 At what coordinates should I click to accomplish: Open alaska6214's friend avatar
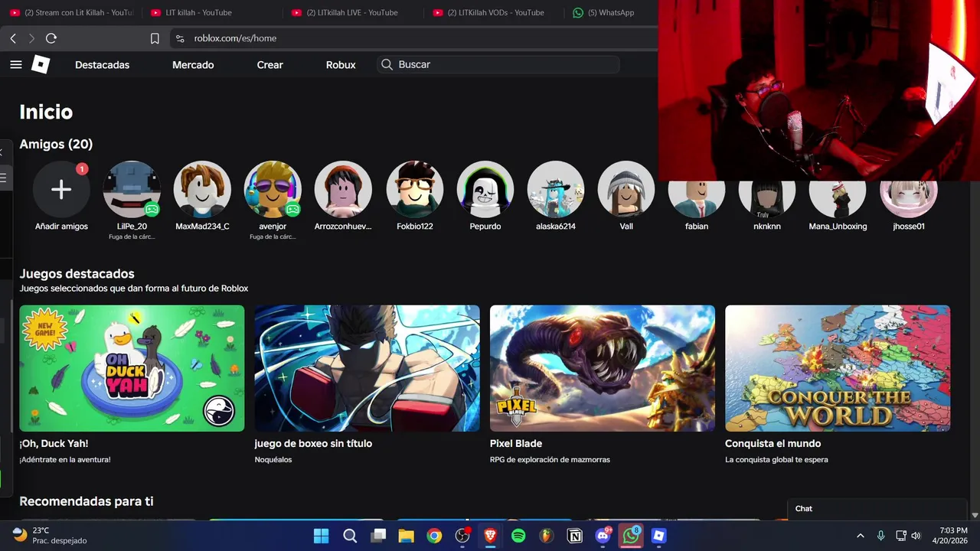click(x=556, y=189)
